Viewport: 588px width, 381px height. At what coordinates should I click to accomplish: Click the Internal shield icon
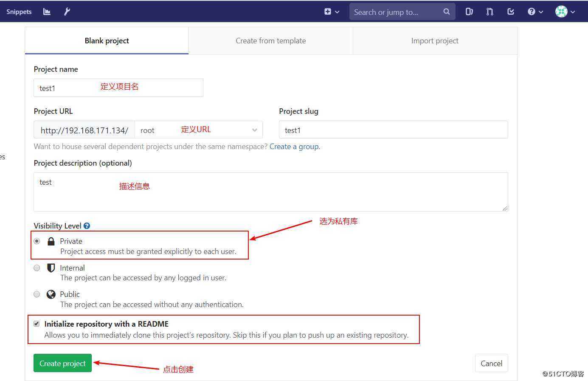click(51, 268)
